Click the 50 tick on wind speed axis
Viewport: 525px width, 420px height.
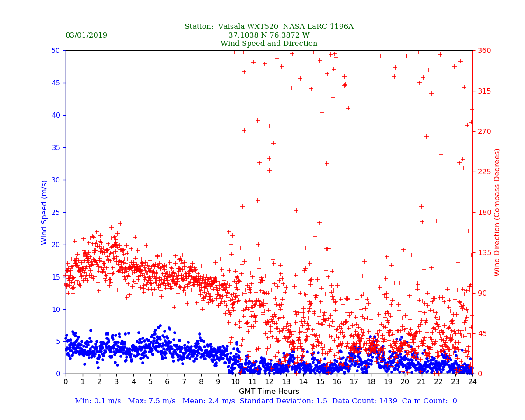(x=56, y=50)
